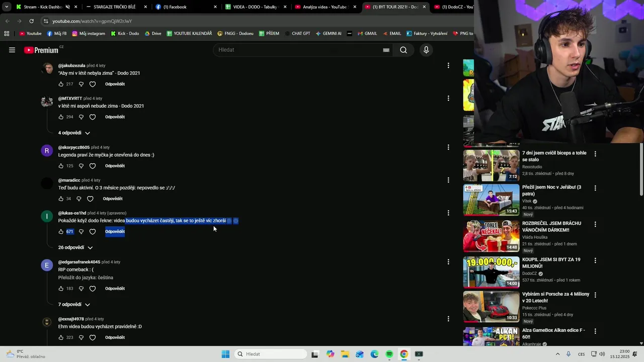Reload the page in Chrome

(x=31, y=21)
